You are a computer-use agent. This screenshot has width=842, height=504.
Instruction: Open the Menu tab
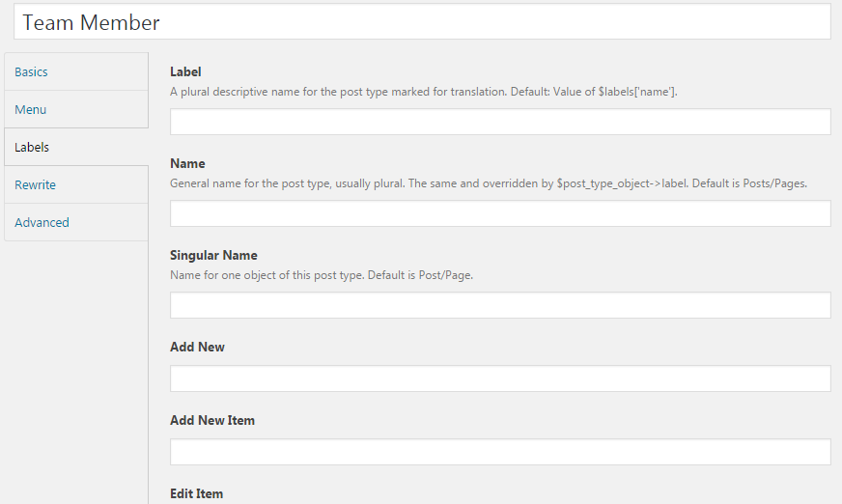pos(76,109)
